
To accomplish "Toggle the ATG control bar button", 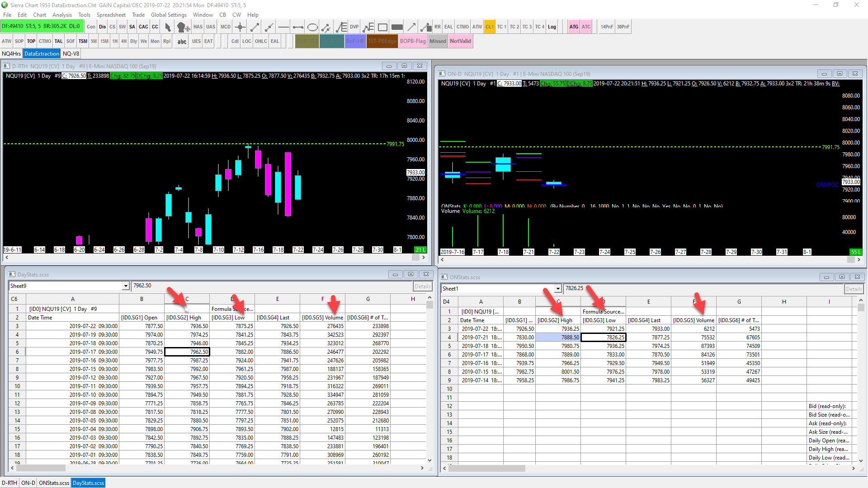I will [x=574, y=27].
